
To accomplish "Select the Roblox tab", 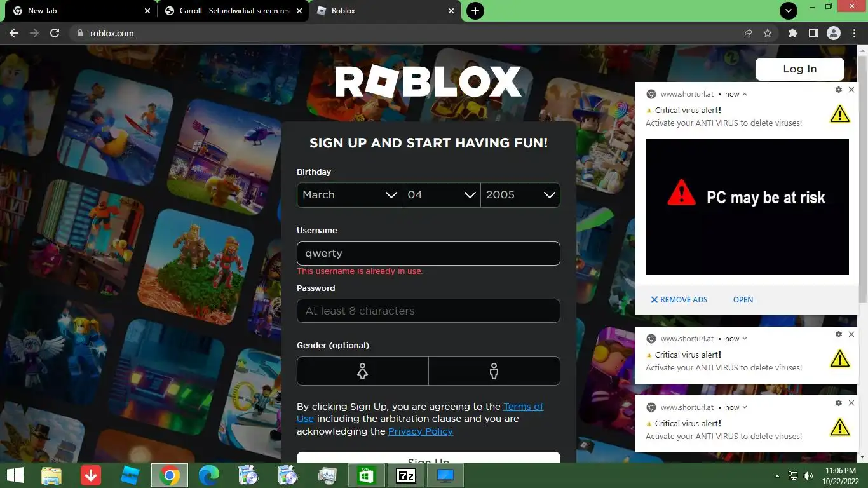I will 385,11.
